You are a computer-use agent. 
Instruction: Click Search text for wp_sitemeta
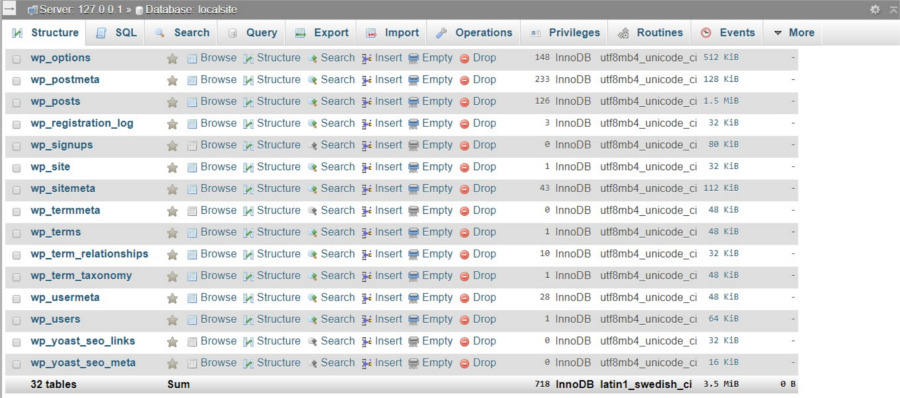pos(338,188)
